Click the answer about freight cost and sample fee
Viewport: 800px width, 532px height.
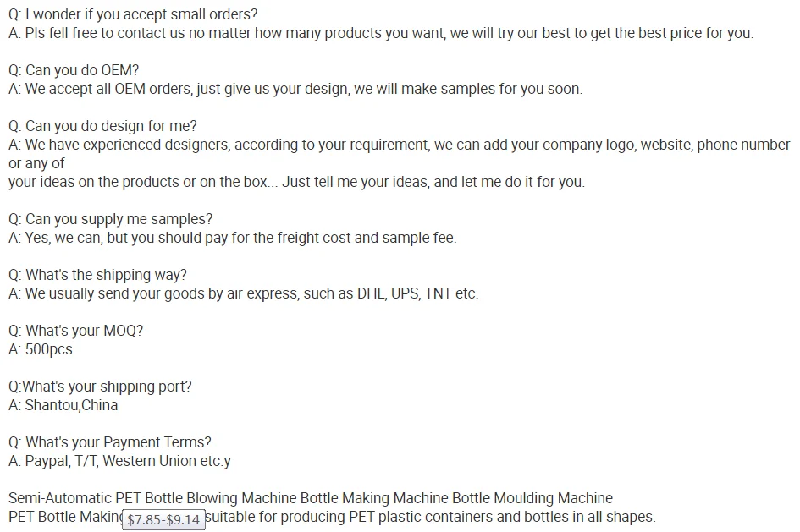click(x=232, y=238)
